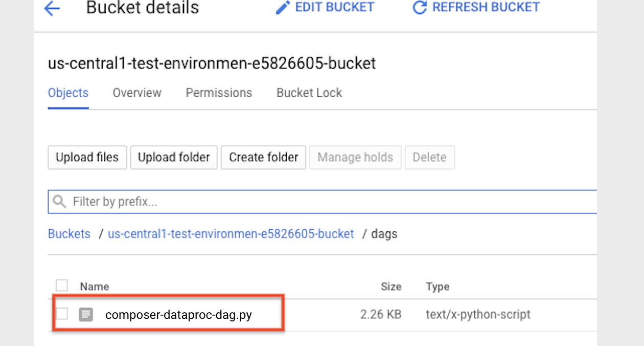Screen dimensions: 644x346
Task: Click the Create folder button
Action: tap(263, 157)
